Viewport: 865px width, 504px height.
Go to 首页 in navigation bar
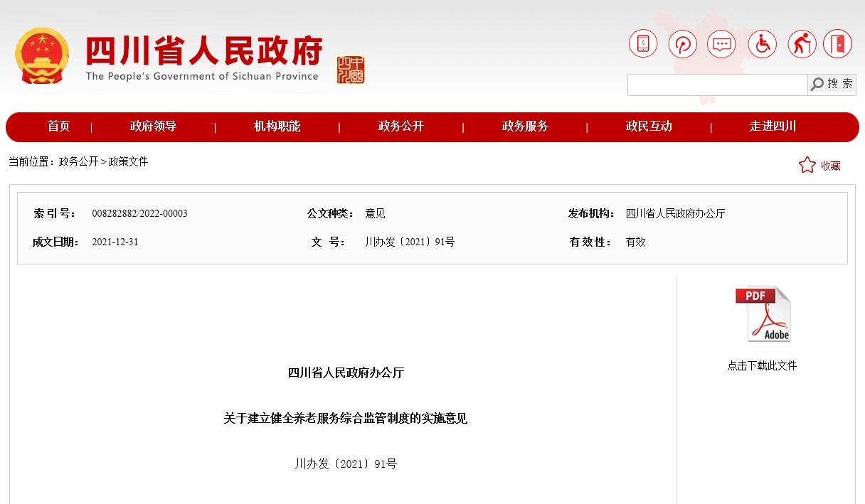tap(58, 127)
